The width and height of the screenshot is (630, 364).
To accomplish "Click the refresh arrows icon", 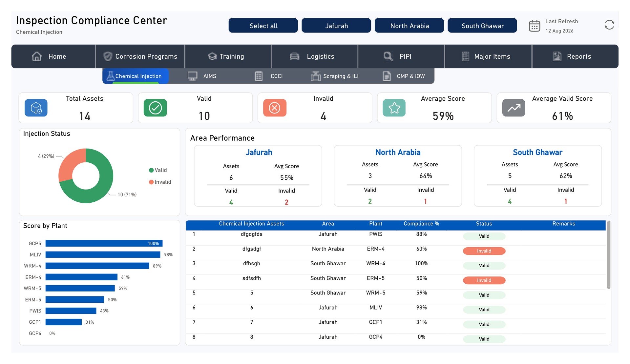I will pos(609,25).
